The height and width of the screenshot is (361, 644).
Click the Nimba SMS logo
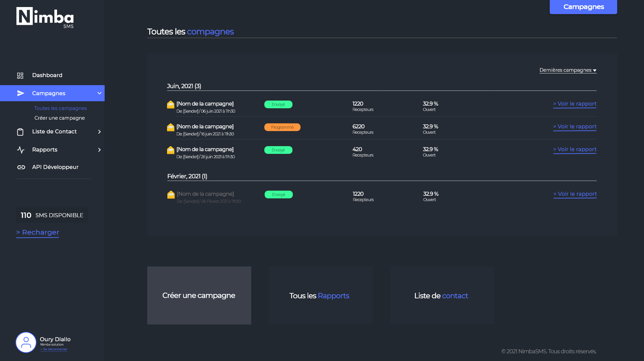pyautogui.click(x=45, y=17)
